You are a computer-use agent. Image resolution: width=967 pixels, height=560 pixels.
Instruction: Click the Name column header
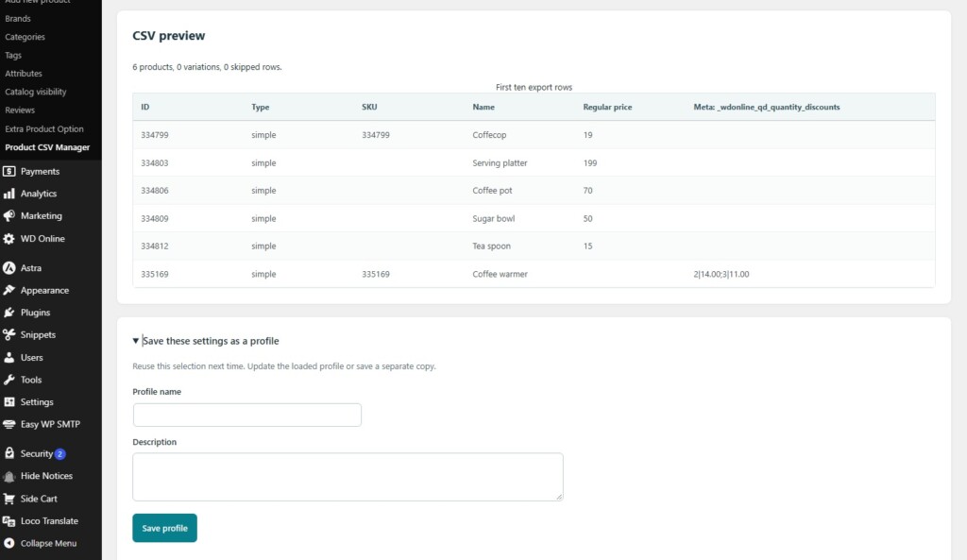(x=483, y=108)
